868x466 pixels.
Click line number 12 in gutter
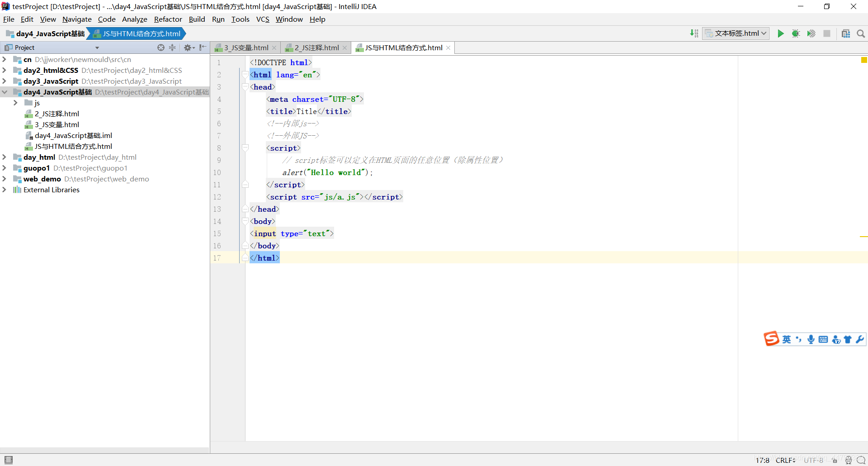point(217,197)
